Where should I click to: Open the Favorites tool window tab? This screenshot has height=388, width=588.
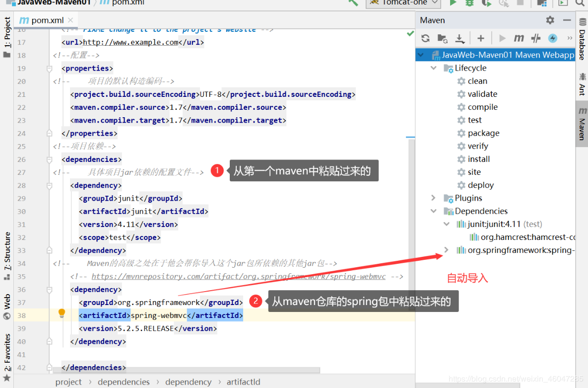(7, 357)
